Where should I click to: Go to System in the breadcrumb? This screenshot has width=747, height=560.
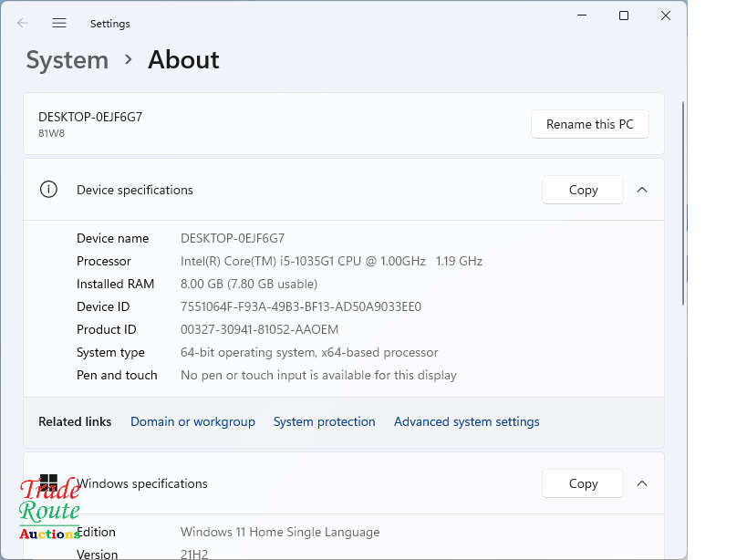tap(67, 60)
